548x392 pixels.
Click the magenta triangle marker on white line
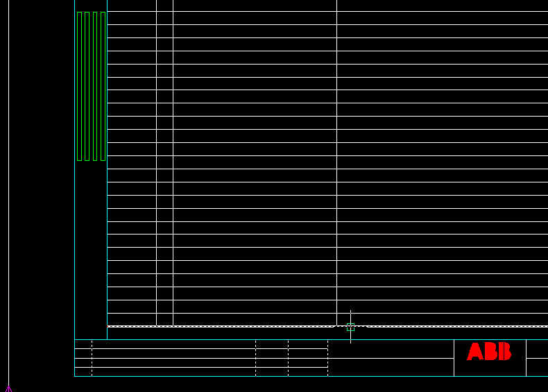[9, 389]
